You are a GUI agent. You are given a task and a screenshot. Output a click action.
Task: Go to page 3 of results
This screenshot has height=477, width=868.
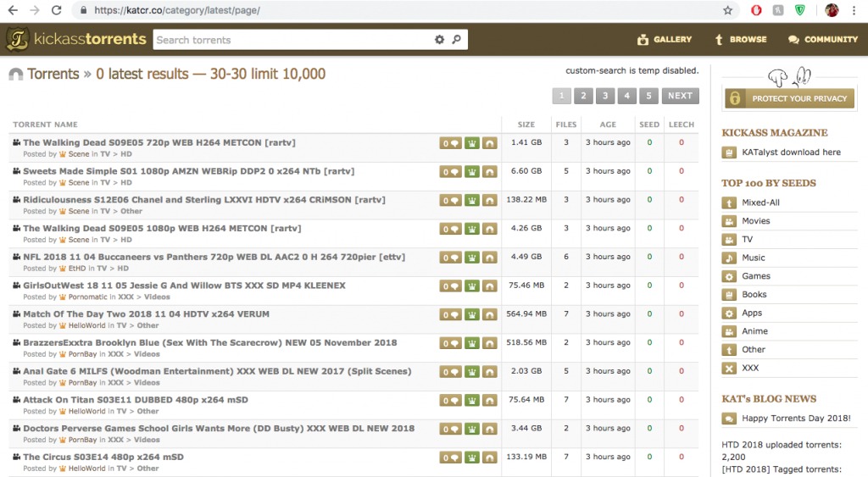click(605, 96)
